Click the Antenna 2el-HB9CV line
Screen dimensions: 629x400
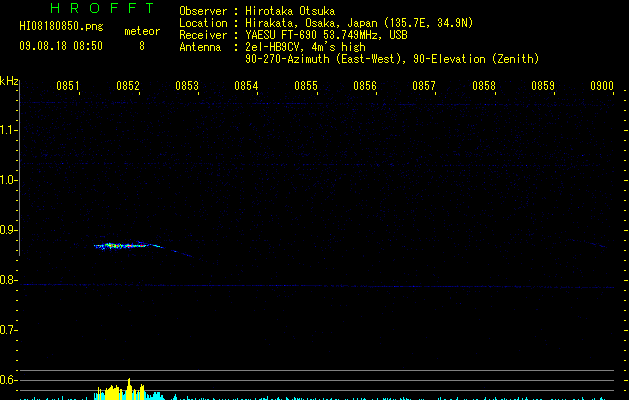(272, 47)
